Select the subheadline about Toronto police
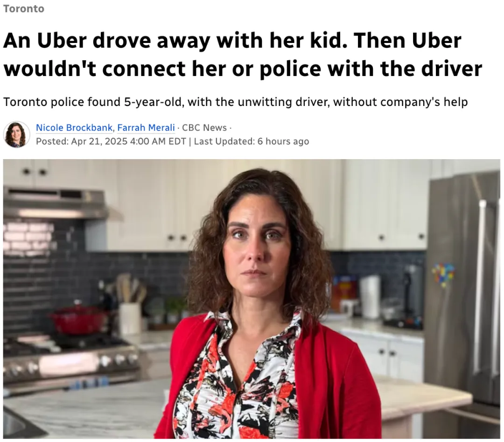 pyautogui.click(x=235, y=102)
